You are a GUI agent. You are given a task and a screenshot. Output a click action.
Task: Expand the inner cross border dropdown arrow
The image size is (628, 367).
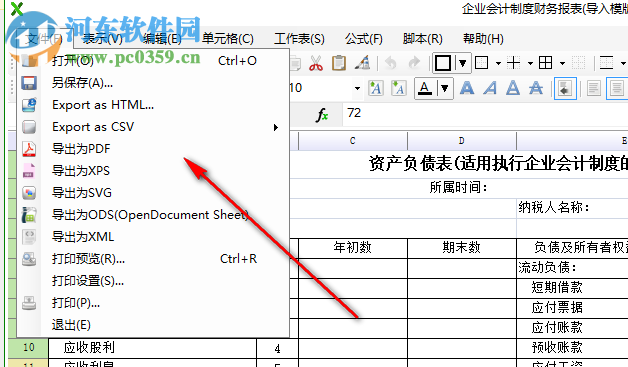(530, 63)
